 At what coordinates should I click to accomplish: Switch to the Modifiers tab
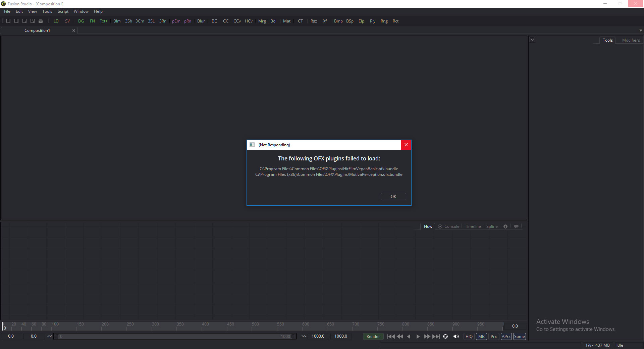pos(631,40)
